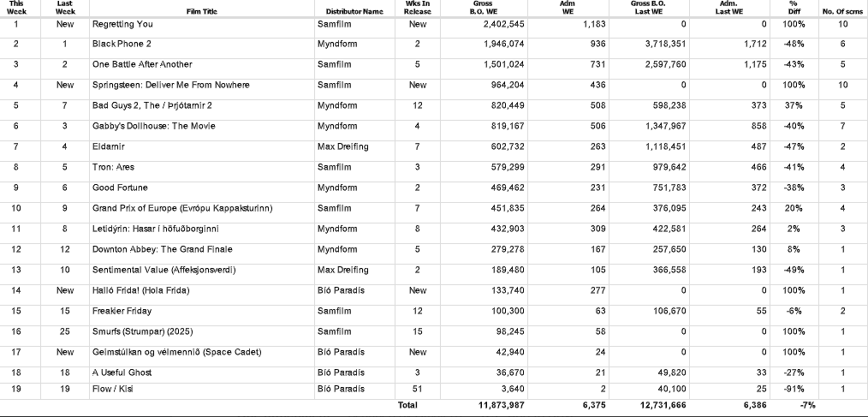Select Downton Abbey: The Grand Finale
Screen dimensions: 868x417
click(x=163, y=249)
